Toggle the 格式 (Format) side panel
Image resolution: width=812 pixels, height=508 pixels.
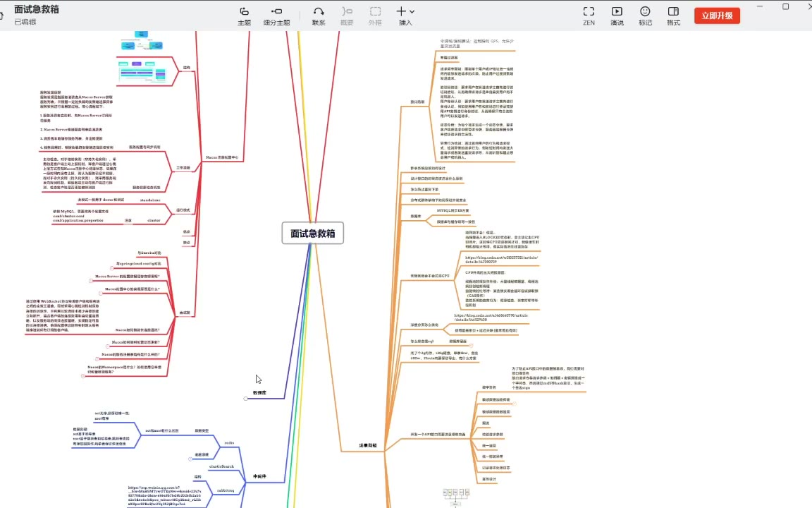673,16
